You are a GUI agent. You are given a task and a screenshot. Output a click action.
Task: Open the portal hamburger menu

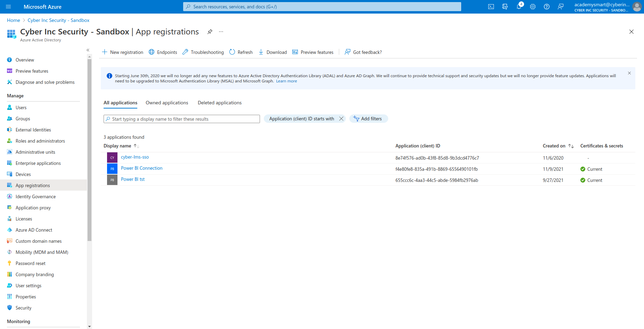[8, 7]
